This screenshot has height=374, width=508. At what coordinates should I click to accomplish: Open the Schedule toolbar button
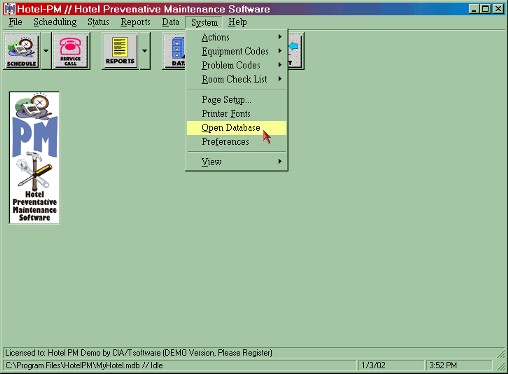pyautogui.click(x=22, y=51)
